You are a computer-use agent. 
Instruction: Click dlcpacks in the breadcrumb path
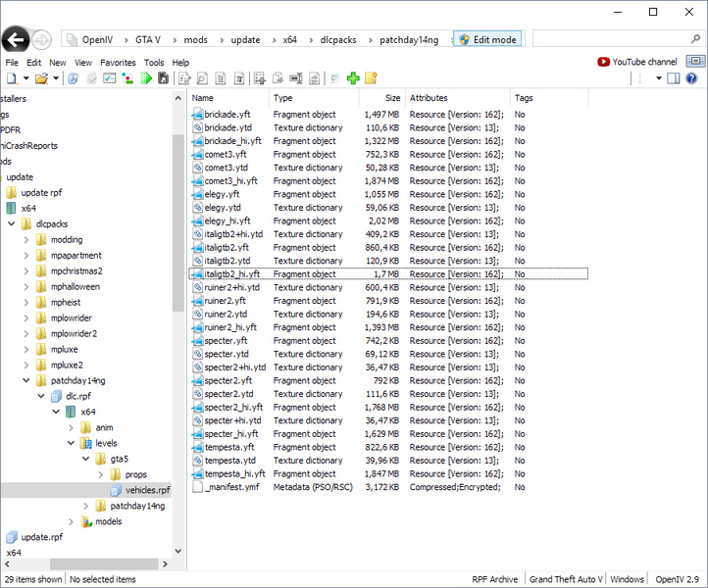339,40
